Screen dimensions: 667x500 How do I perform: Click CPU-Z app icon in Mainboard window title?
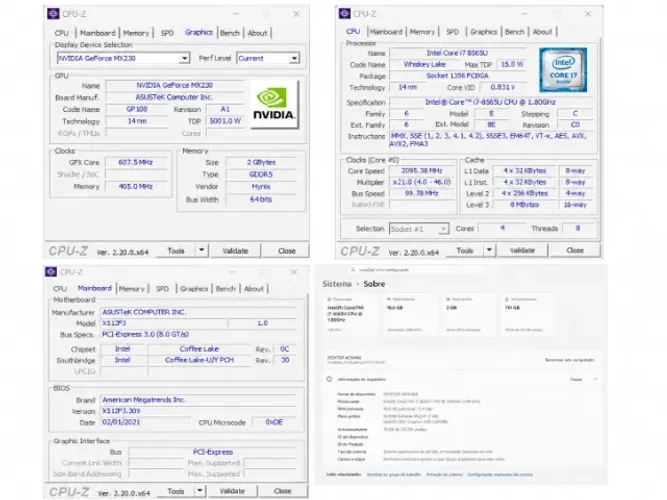point(51,271)
